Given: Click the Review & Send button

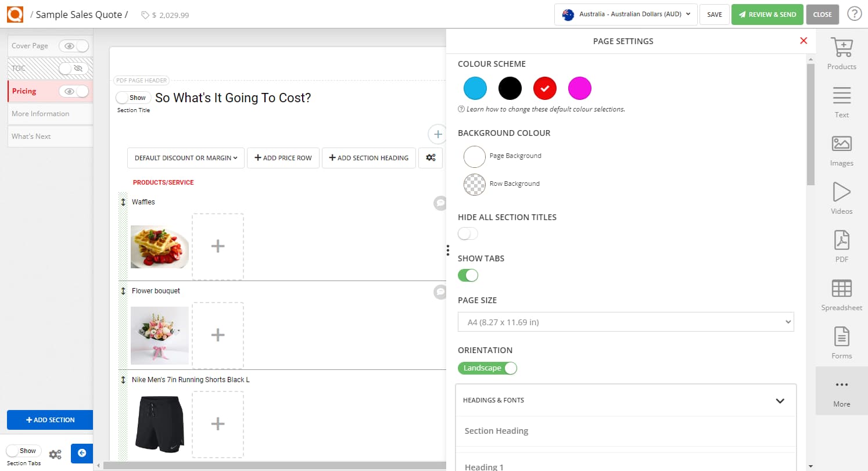Looking at the screenshot, I should click(x=767, y=15).
